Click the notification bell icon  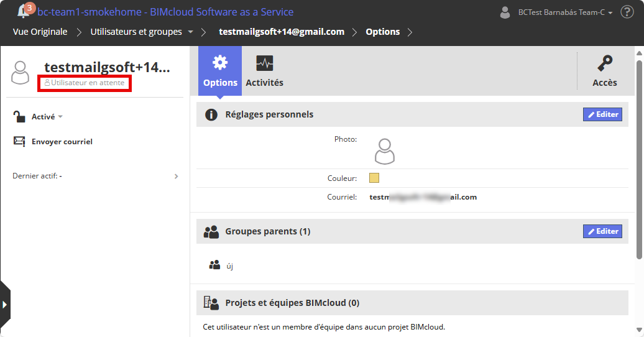pos(24,11)
